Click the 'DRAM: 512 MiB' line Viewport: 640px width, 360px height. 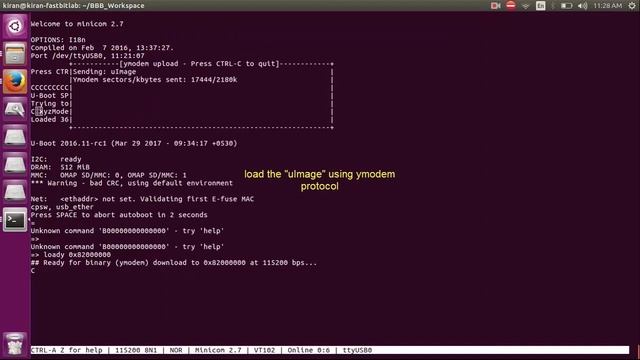[x=60, y=167]
